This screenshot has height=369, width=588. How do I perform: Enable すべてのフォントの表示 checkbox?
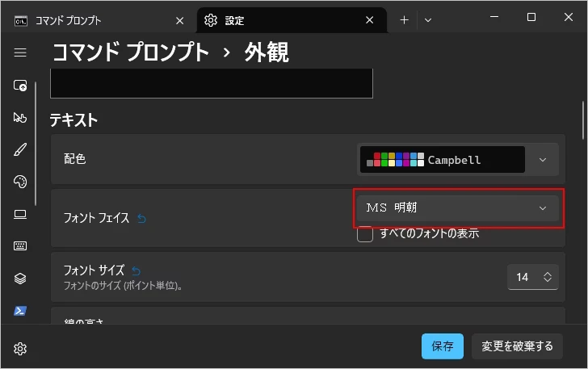365,234
